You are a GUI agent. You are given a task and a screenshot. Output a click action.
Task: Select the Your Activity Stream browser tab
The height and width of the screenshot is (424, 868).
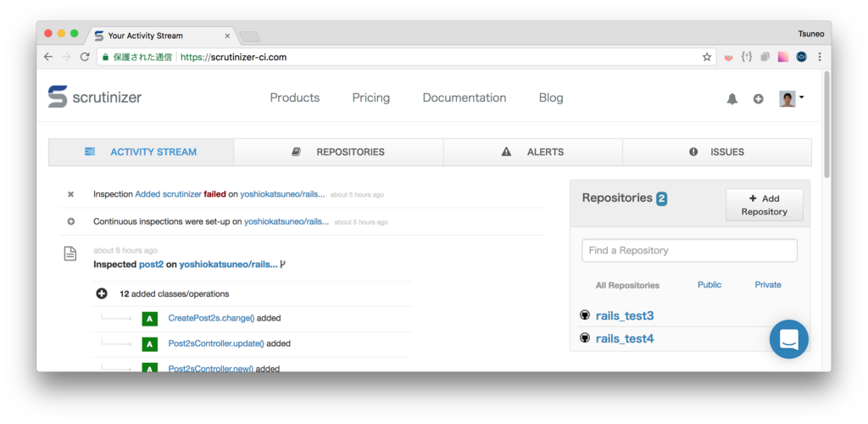coord(160,36)
